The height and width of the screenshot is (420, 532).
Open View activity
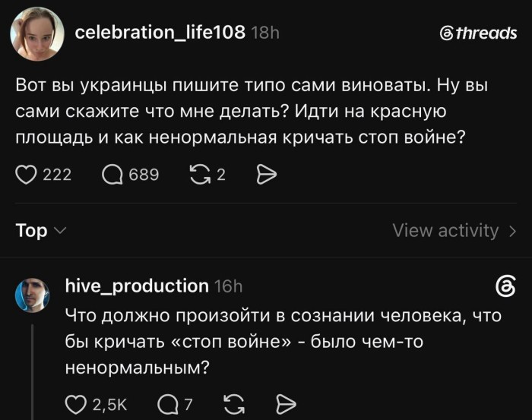point(454,231)
